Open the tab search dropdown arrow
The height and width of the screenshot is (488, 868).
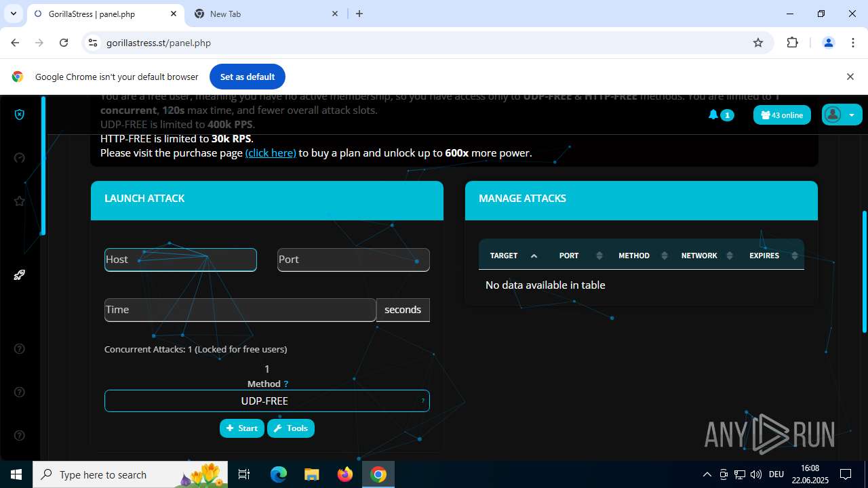pos(13,14)
